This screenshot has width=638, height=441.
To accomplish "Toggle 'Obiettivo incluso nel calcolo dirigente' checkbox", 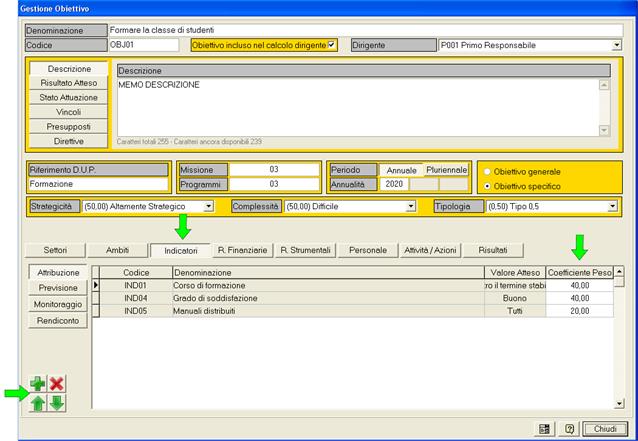I will [x=332, y=45].
